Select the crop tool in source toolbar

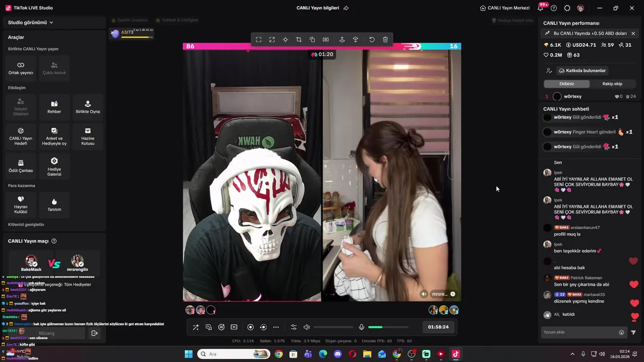[x=299, y=40]
